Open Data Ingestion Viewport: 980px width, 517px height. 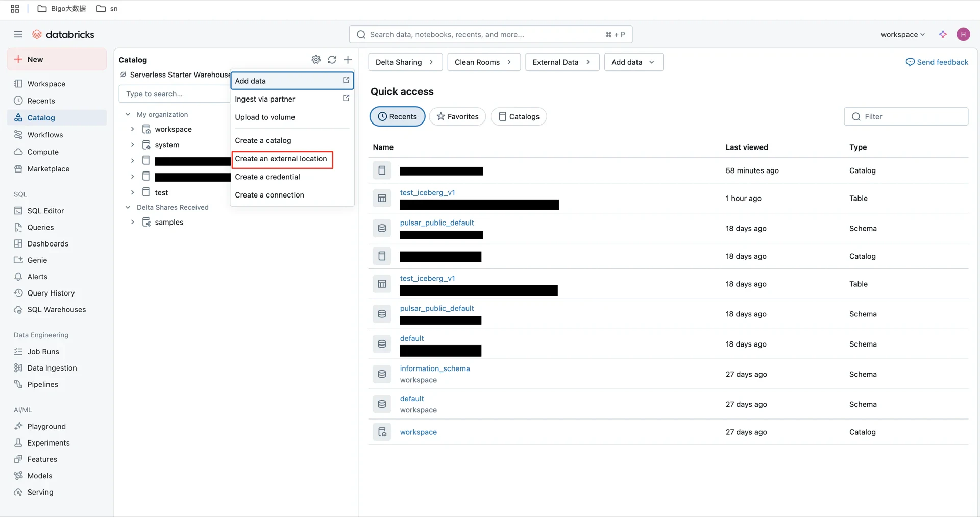pos(57,368)
